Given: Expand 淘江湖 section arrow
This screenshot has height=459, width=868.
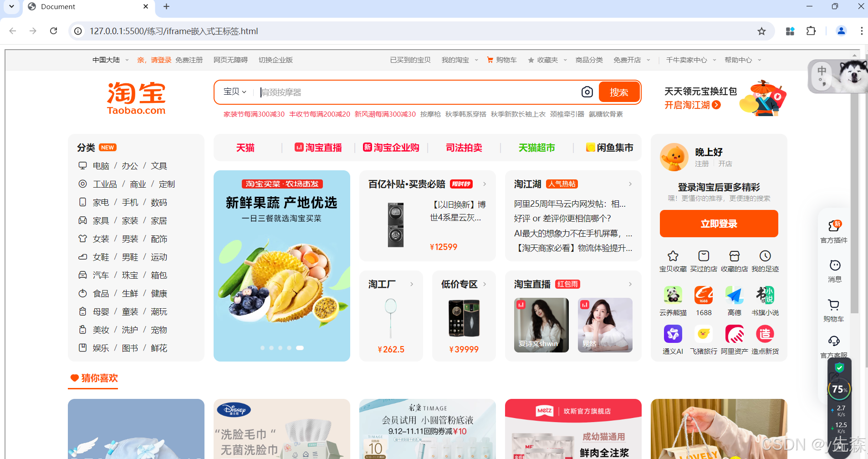Looking at the screenshot, I should 630,184.
